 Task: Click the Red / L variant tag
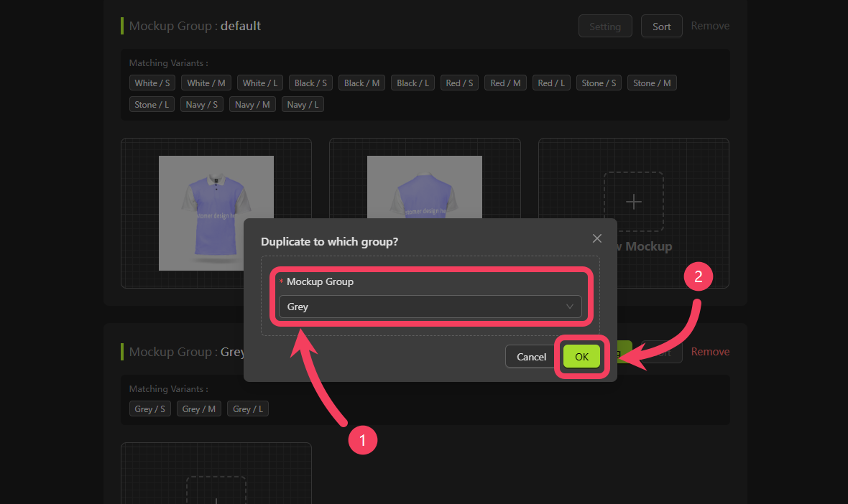click(551, 83)
